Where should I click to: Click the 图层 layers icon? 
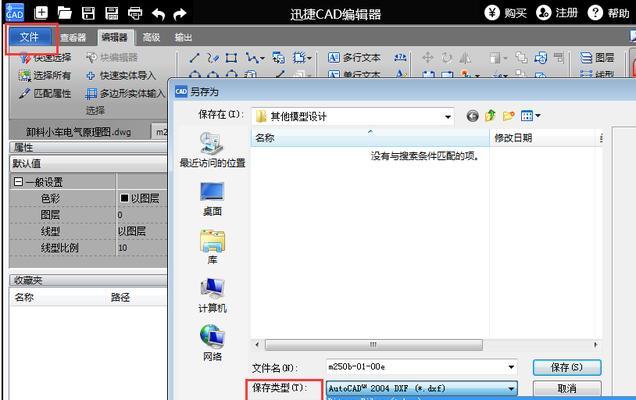pyautogui.click(x=597, y=58)
